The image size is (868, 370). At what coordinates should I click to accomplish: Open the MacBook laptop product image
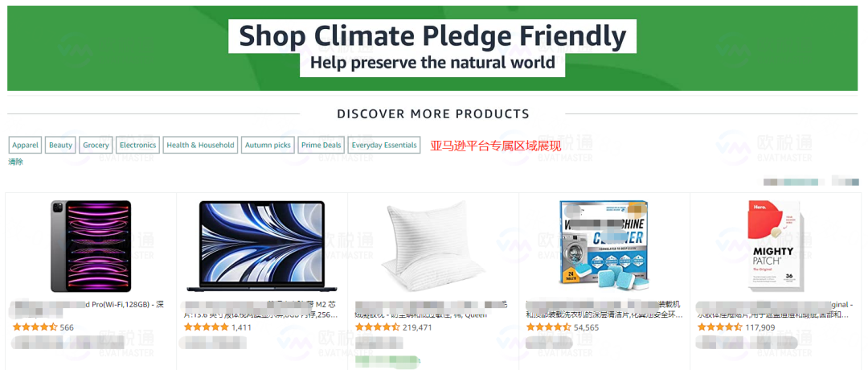[x=261, y=246]
